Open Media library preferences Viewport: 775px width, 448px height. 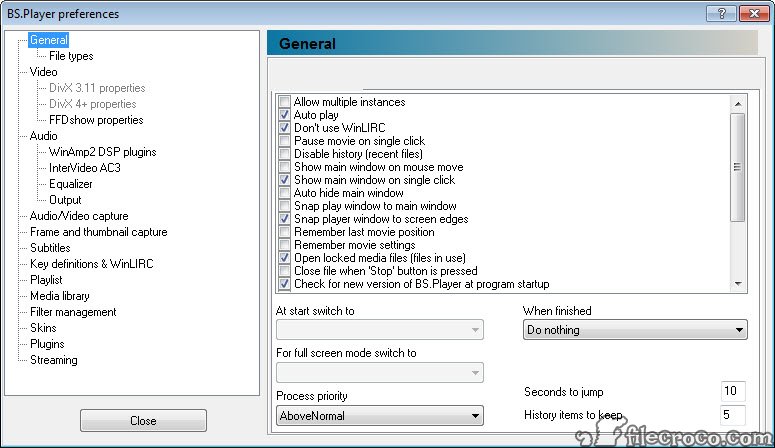point(60,296)
